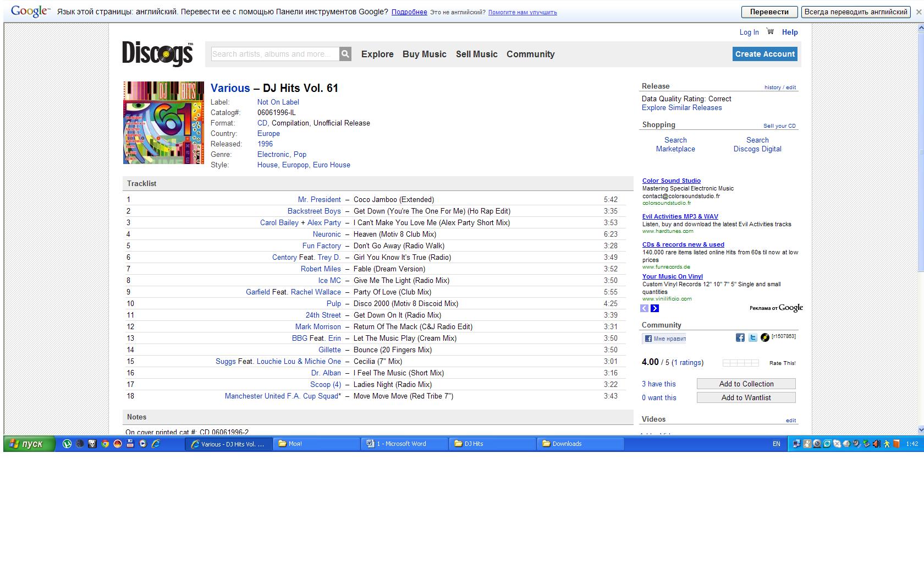Open the Community menu
The width and height of the screenshot is (924, 578).
tap(530, 54)
